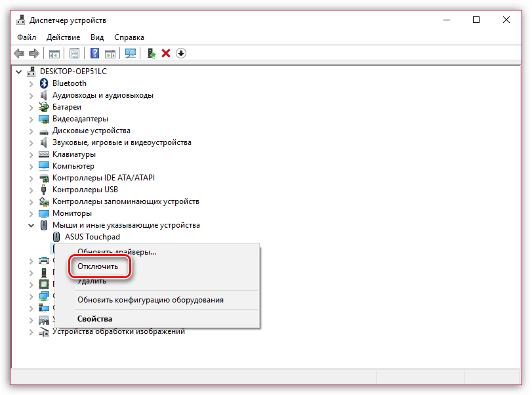The height and width of the screenshot is (395, 532).
Task: Expand the Bluetooth device category
Action: [31, 83]
